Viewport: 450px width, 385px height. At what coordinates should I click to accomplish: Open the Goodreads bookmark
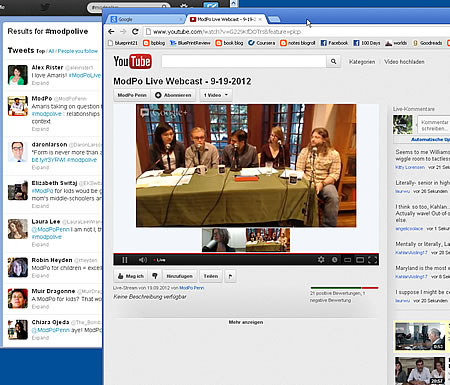(x=427, y=43)
